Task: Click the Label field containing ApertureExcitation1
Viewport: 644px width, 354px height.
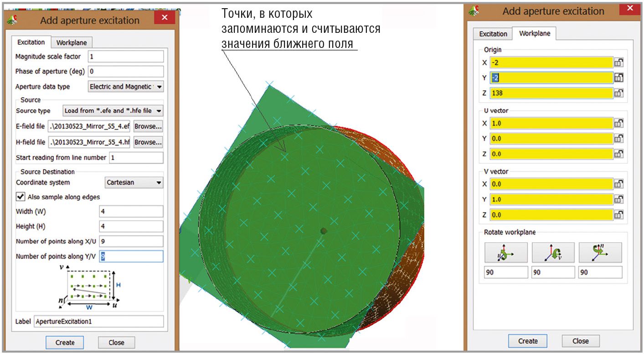Action: point(98,321)
